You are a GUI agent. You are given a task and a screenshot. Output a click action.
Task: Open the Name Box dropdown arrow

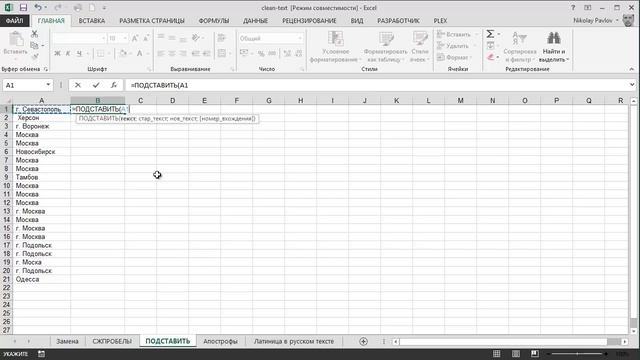click(x=48, y=85)
